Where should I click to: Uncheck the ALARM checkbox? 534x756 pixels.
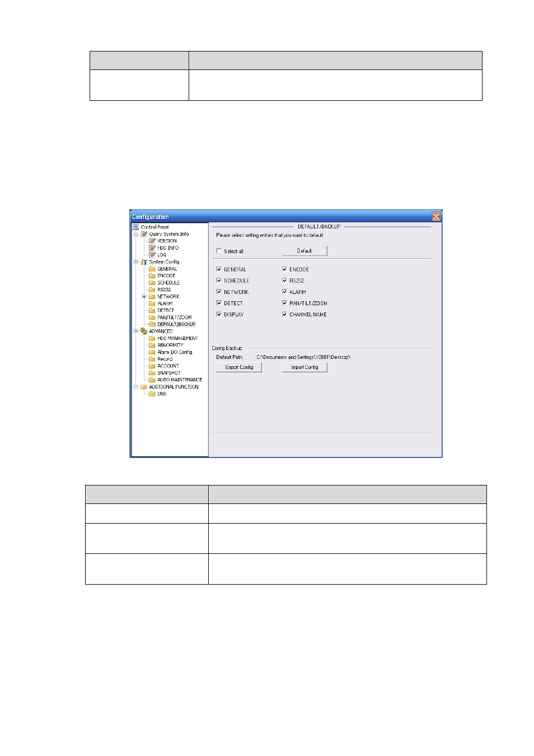284,292
